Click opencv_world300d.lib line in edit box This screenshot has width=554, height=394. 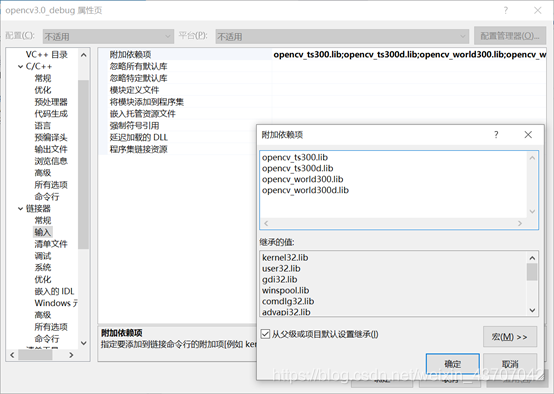pos(305,190)
